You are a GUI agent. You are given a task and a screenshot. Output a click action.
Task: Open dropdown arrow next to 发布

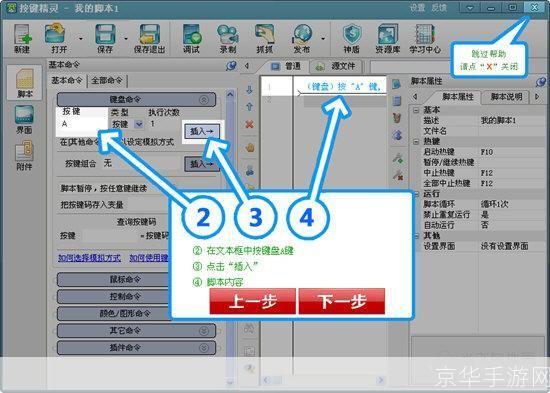click(323, 39)
